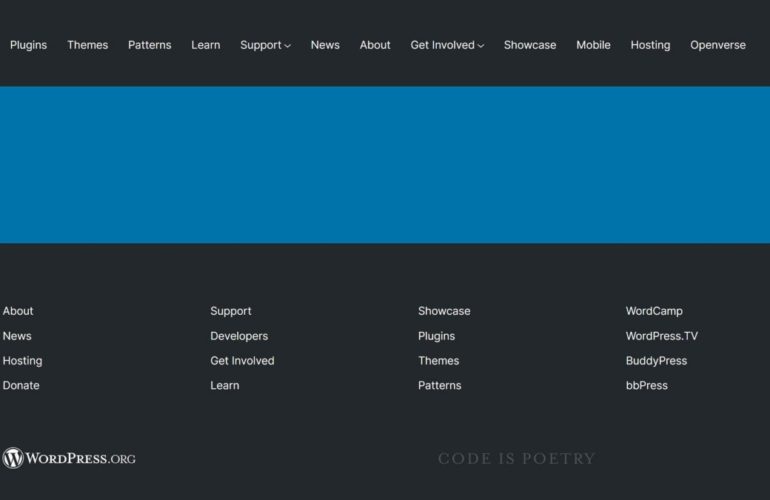Open Themes in the top navigation bar
Image resolution: width=770 pixels, height=500 pixels.
[x=87, y=45]
